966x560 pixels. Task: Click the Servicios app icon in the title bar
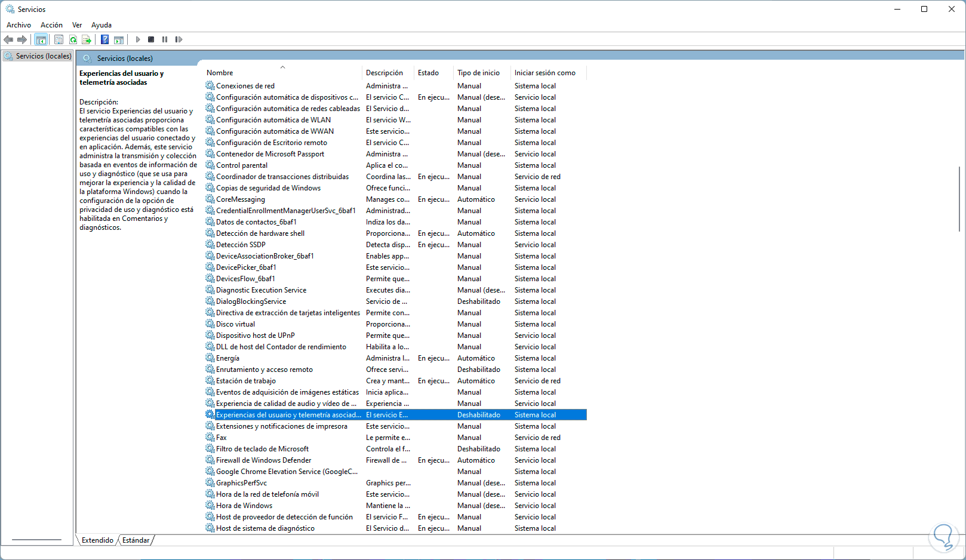10,9
